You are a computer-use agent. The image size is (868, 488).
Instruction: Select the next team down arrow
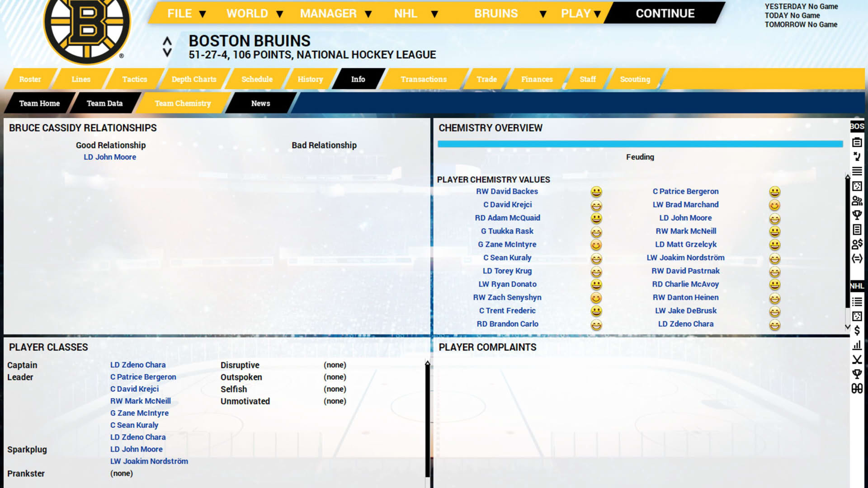(167, 53)
